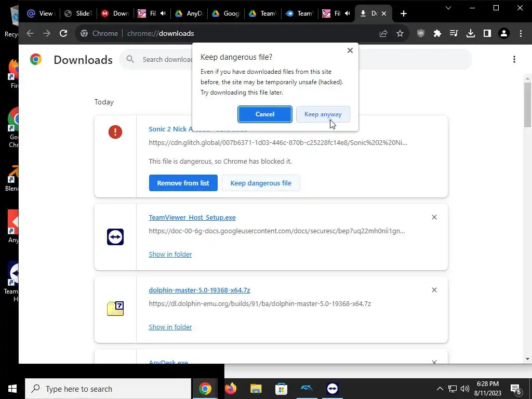Click the network tray icon
The height and width of the screenshot is (399, 532).
point(453,389)
